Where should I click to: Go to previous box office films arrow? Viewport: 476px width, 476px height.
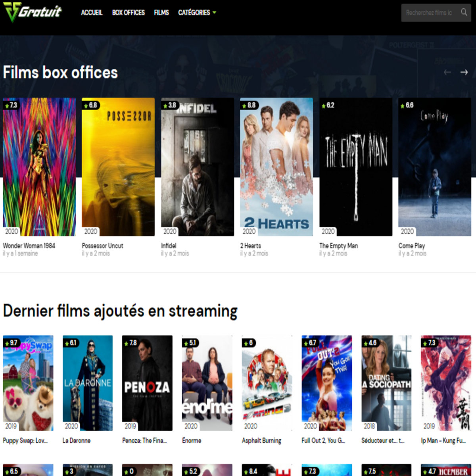447,72
